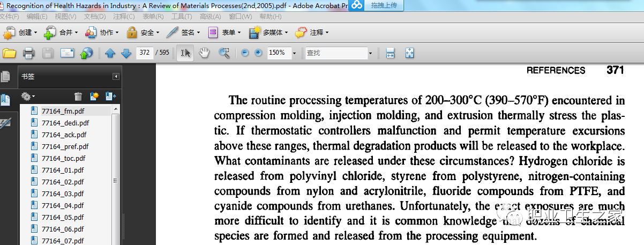Open the 工具(T) menu

click(182, 17)
